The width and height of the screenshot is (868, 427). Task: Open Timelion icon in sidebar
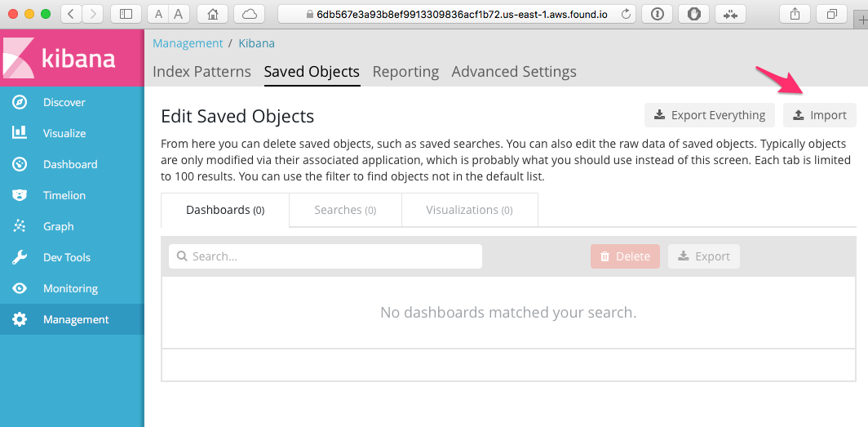coord(20,195)
